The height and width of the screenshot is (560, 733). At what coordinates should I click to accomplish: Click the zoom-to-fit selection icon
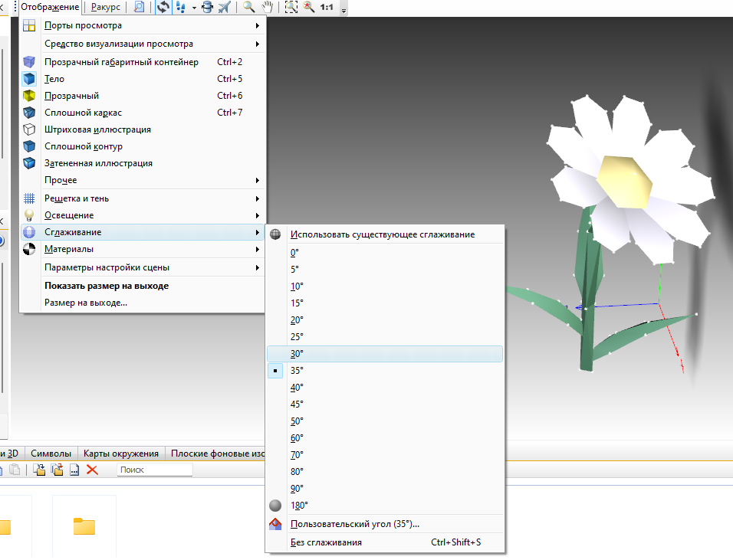[x=291, y=7]
